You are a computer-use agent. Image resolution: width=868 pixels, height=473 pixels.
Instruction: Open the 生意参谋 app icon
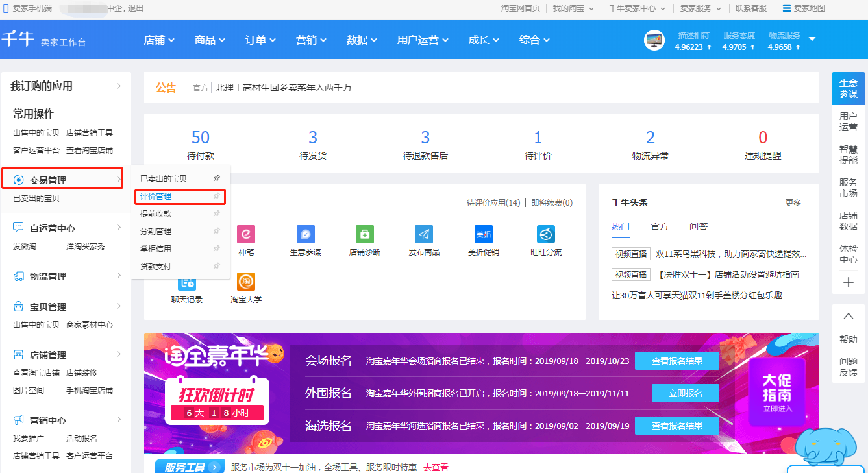click(305, 234)
